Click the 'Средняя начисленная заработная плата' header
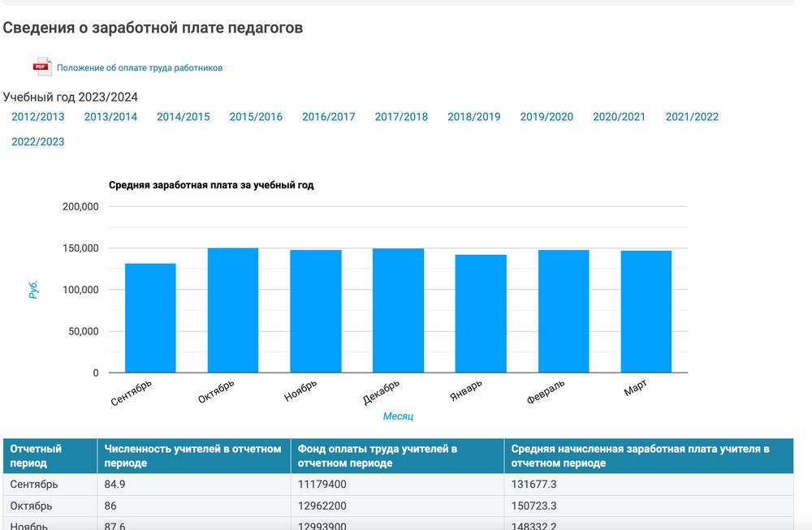The image size is (812, 530). 649,456
